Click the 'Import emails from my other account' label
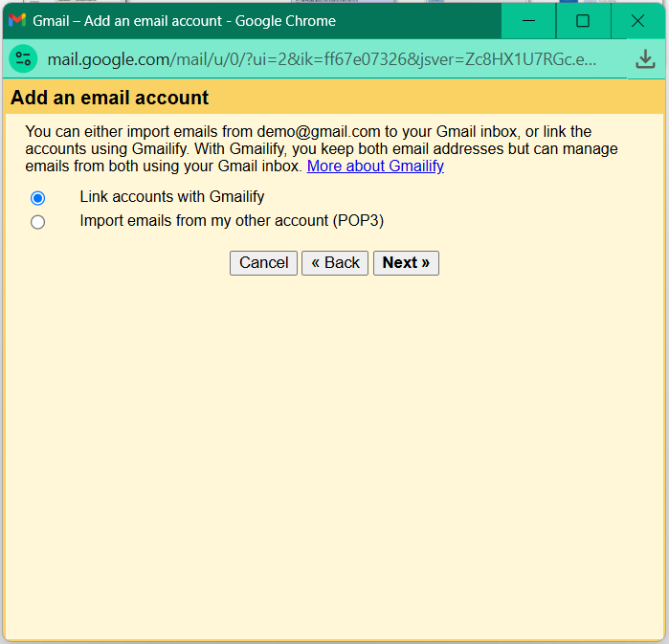Screen dimensions: 669x644 click(x=232, y=220)
